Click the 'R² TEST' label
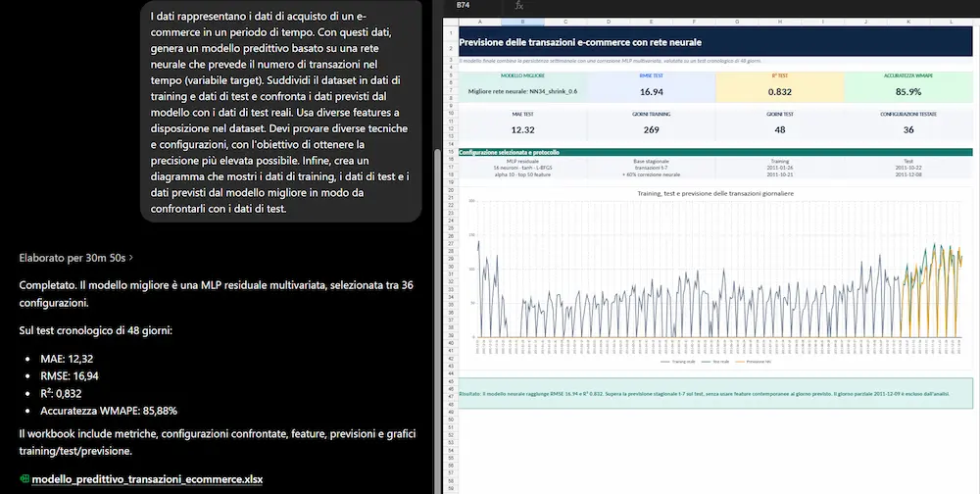This screenshot has height=494, width=980. click(x=779, y=75)
